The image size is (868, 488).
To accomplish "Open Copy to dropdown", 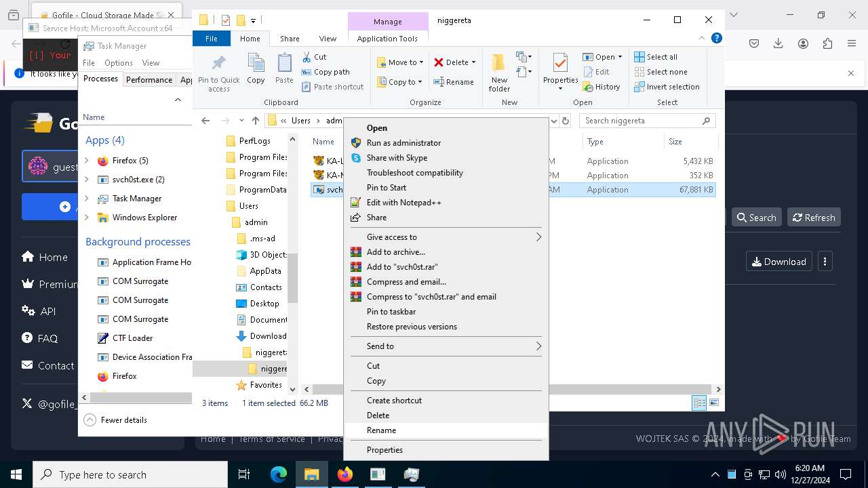I will [x=400, y=82].
